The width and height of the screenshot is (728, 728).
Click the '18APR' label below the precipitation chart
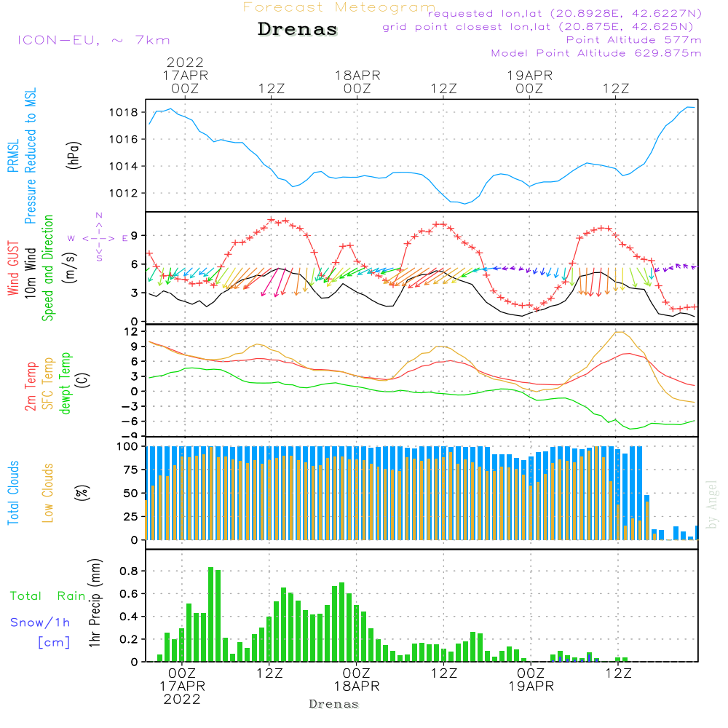click(x=357, y=687)
